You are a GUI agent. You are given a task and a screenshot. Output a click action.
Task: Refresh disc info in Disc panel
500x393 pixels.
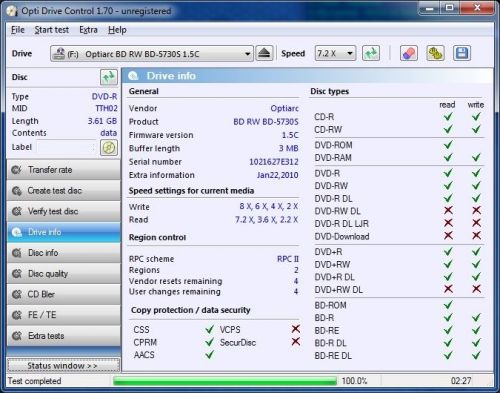coord(109,77)
